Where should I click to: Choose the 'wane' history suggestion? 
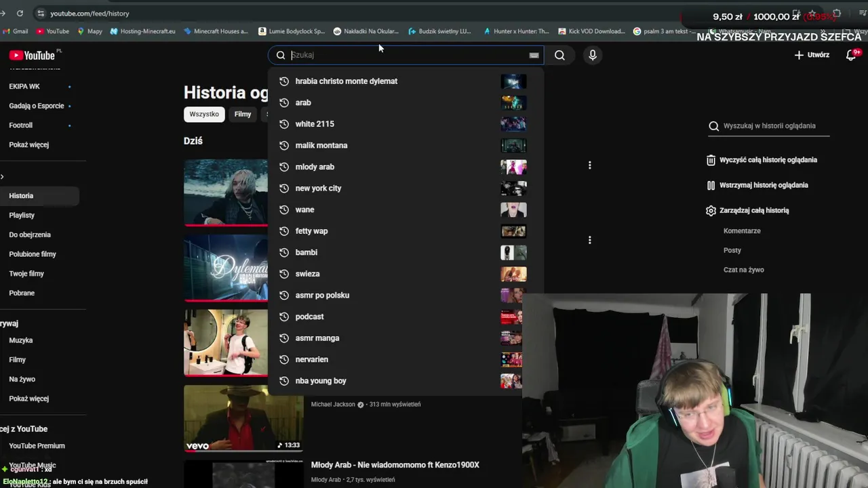[406, 209]
